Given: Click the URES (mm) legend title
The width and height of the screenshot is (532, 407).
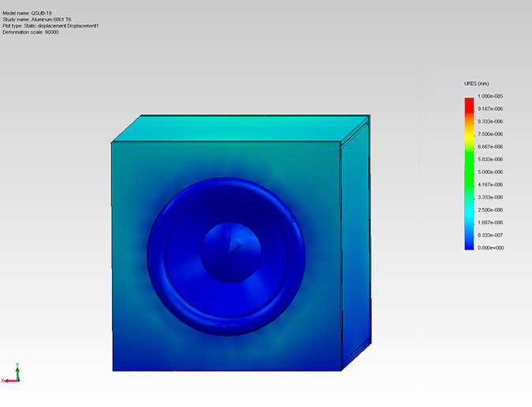Looking at the screenshot, I should (x=478, y=83).
